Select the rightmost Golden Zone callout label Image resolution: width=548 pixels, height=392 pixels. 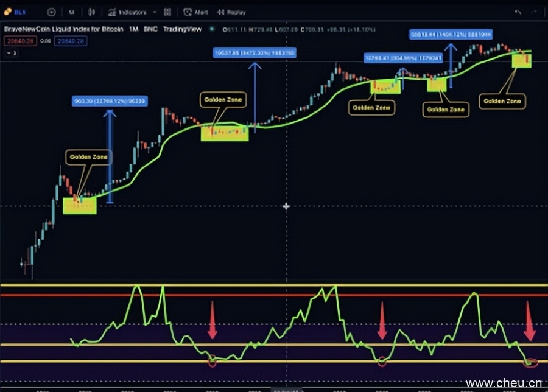[502, 101]
